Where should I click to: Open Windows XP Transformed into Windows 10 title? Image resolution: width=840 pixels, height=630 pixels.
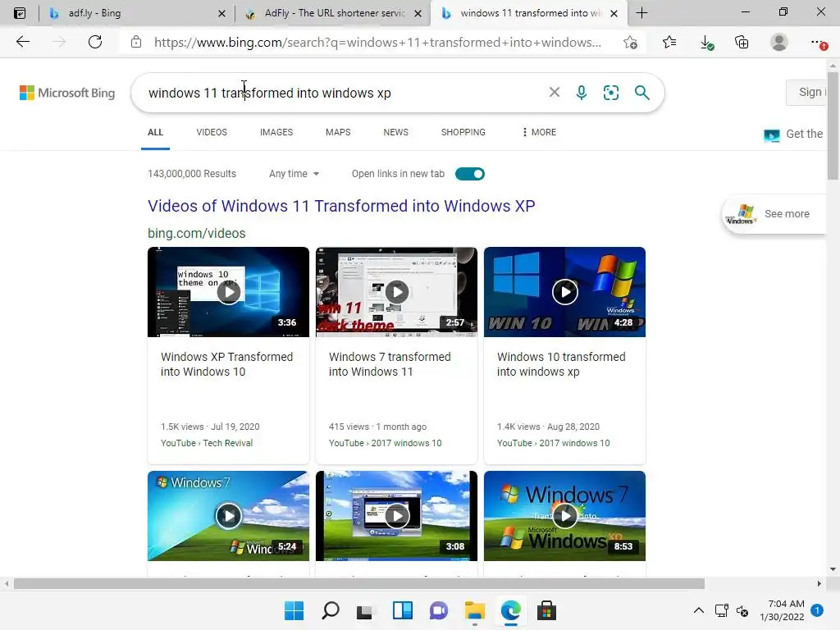[x=226, y=364]
